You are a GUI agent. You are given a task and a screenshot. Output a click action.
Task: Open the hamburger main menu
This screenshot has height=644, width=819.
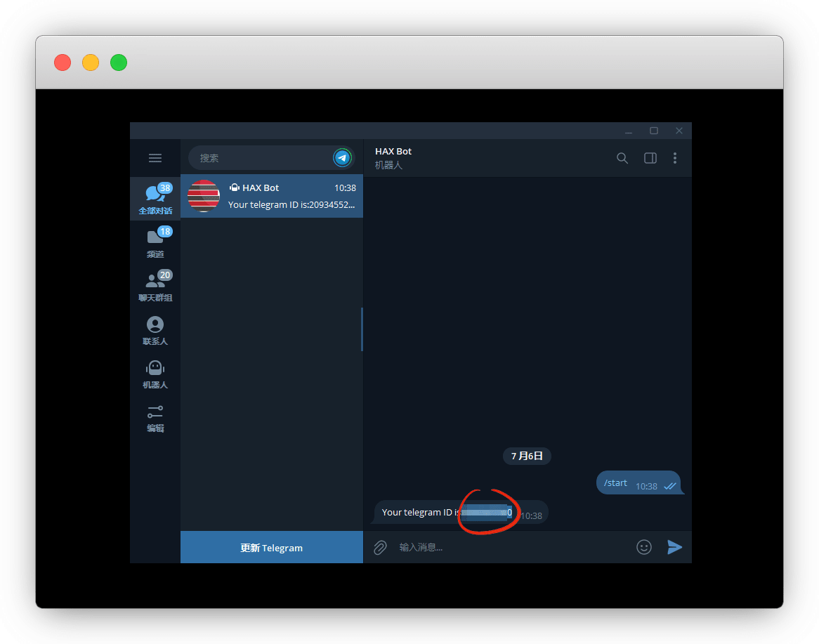point(155,158)
